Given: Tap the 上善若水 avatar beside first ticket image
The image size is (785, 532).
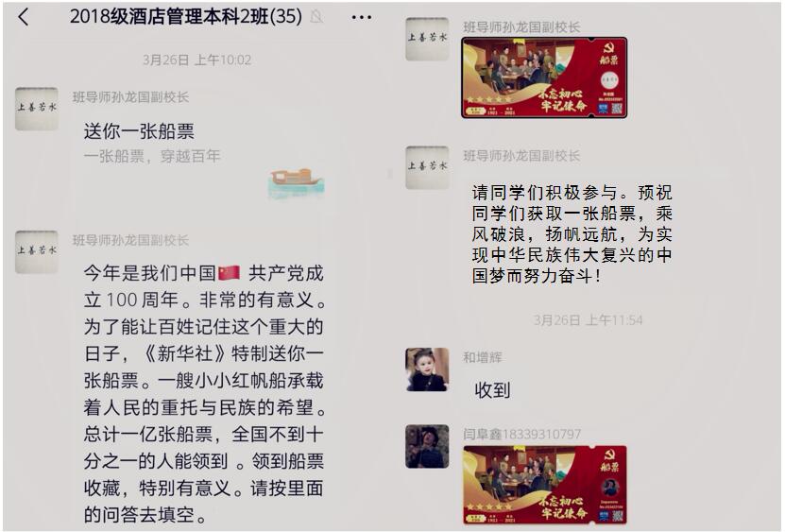Looking at the screenshot, I should pos(427,39).
